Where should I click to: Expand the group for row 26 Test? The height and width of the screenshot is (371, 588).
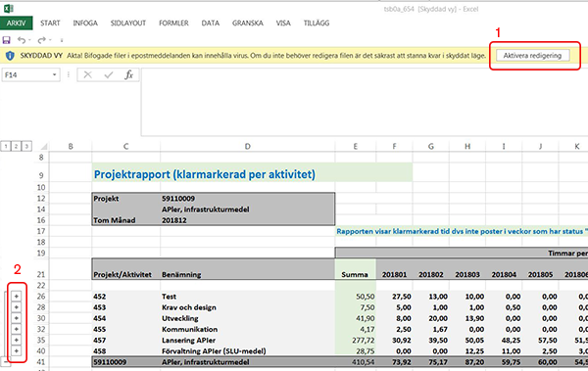pos(16,296)
